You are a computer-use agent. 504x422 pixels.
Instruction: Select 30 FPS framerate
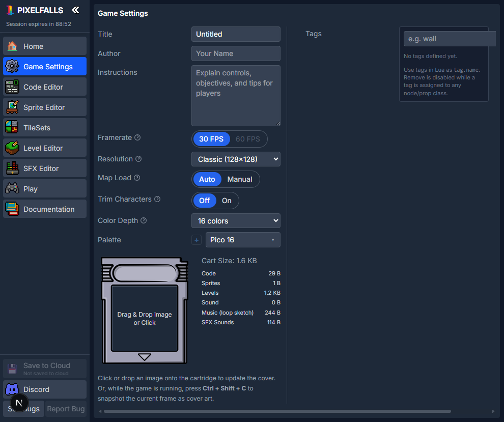pyautogui.click(x=211, y=139)
